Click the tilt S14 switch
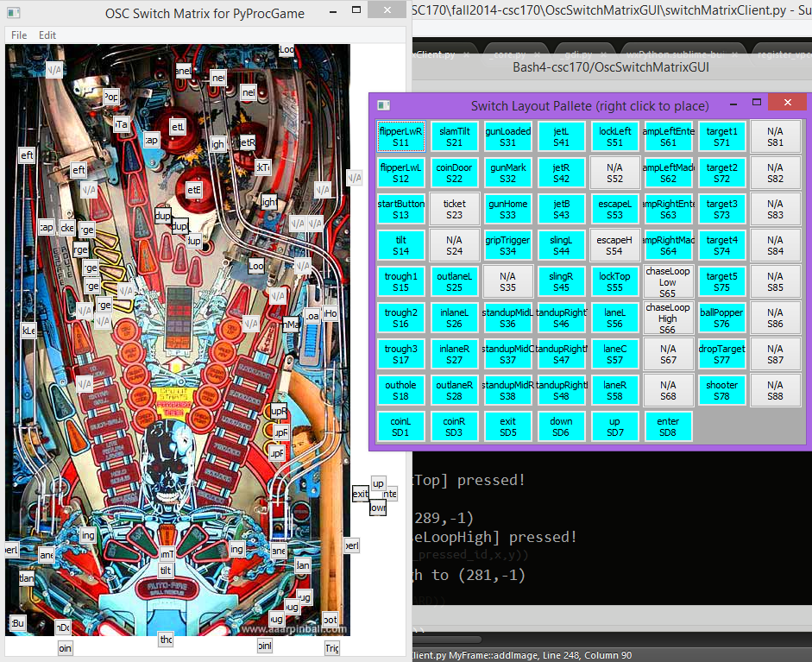Screen dimensions: 812x662 coord(400,245)
